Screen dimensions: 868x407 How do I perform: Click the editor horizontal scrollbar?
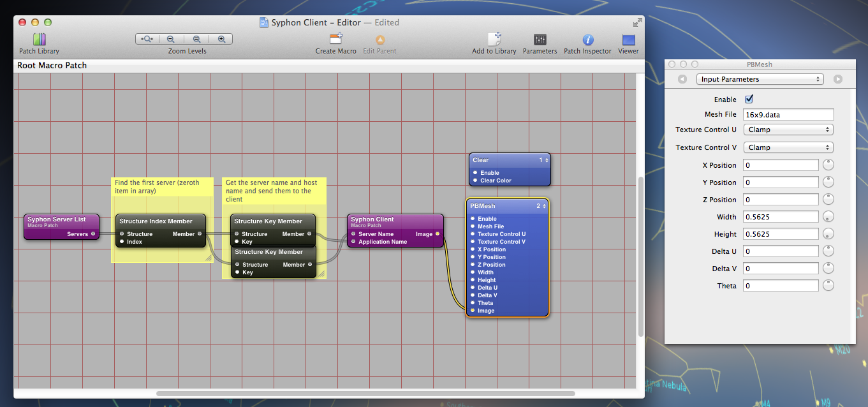click(x=365, y=394)
